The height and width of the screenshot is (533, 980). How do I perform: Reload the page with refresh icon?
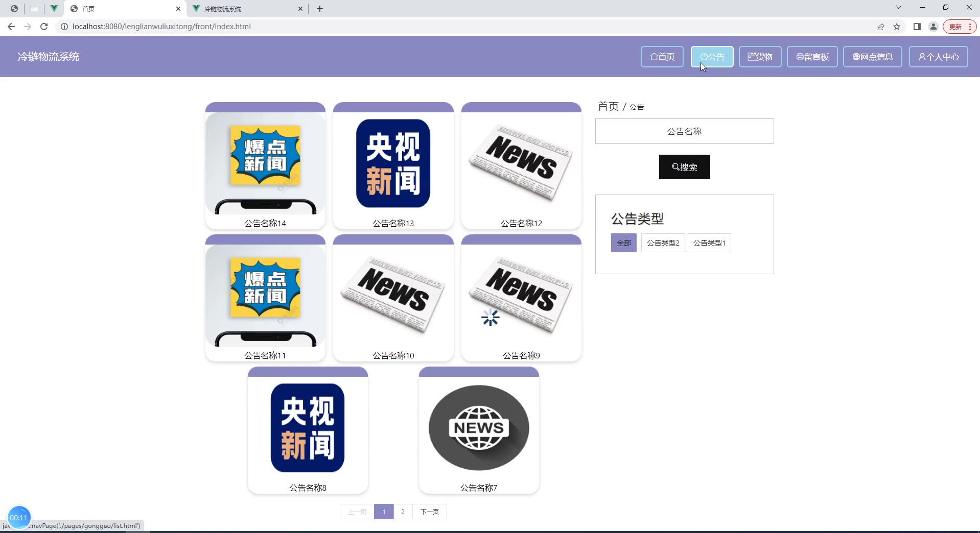click(44, 27)
